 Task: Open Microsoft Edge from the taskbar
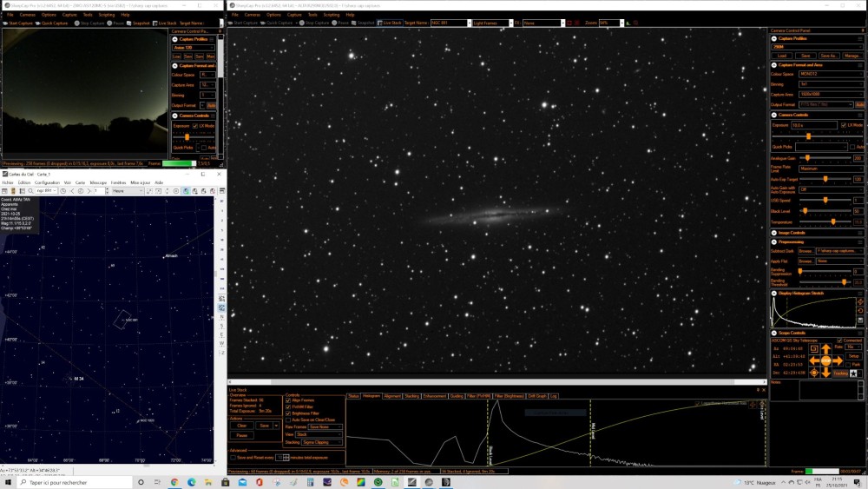coord(191,482)
